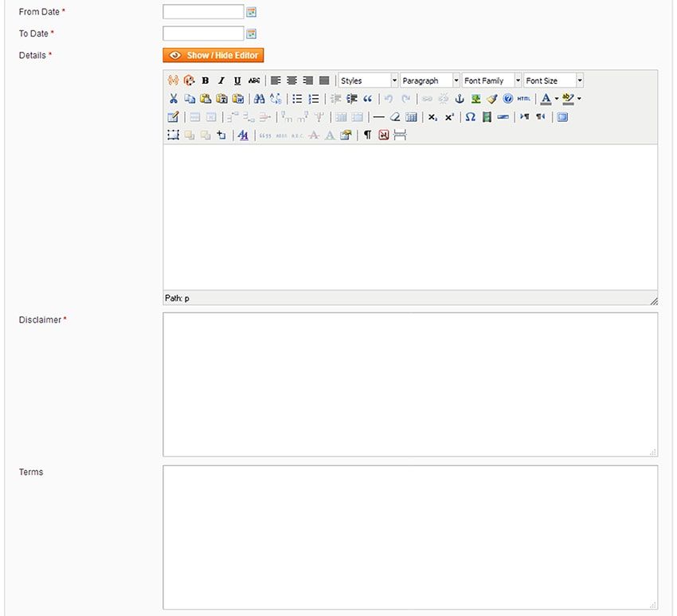Click the Show / Hide Editor button

pyautogui.click(x=213, y=55)
